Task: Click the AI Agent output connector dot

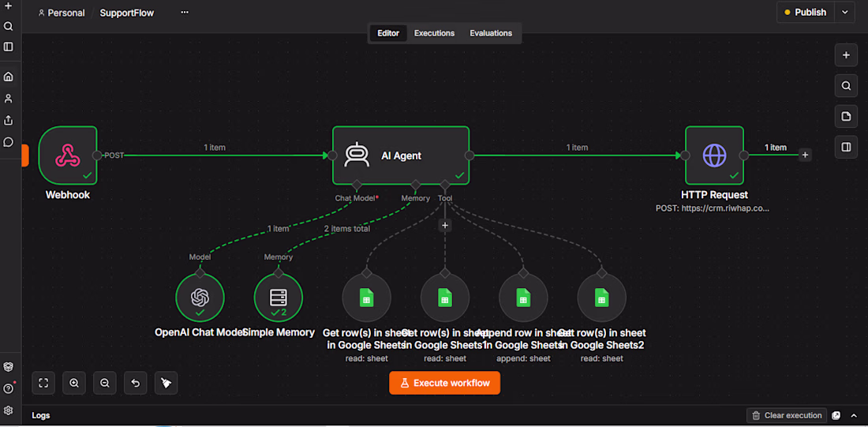Action: coord(470,155)
